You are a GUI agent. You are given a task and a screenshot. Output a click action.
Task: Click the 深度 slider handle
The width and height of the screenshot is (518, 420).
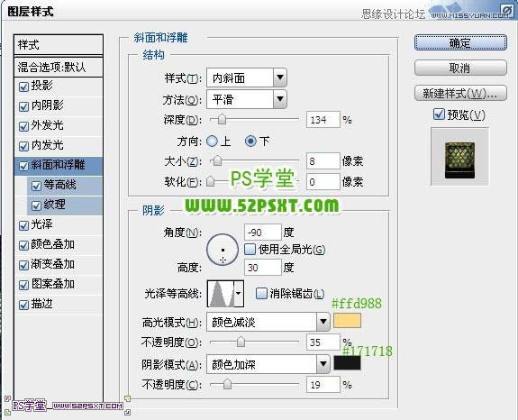[x=222, y=119]
